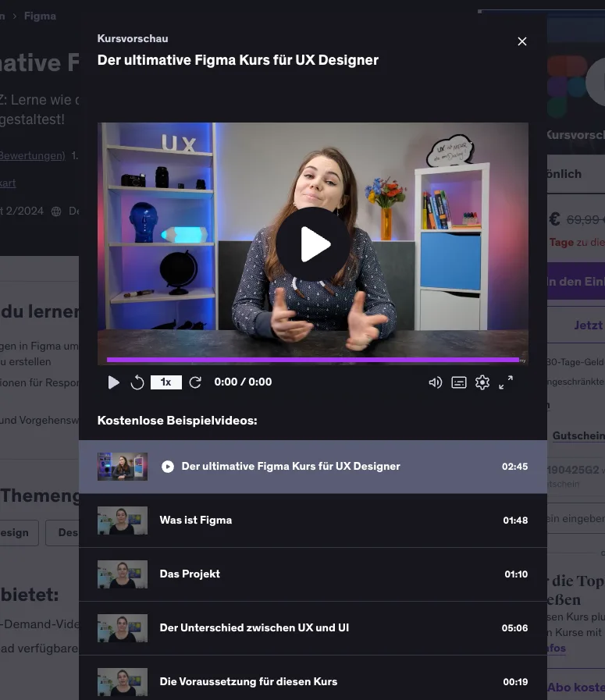The width and height of the screenshot is (605, 700).
Task: Select 'Der ultimative Figma Kurs für UX Designer' video row
Action: coord(313,467)
